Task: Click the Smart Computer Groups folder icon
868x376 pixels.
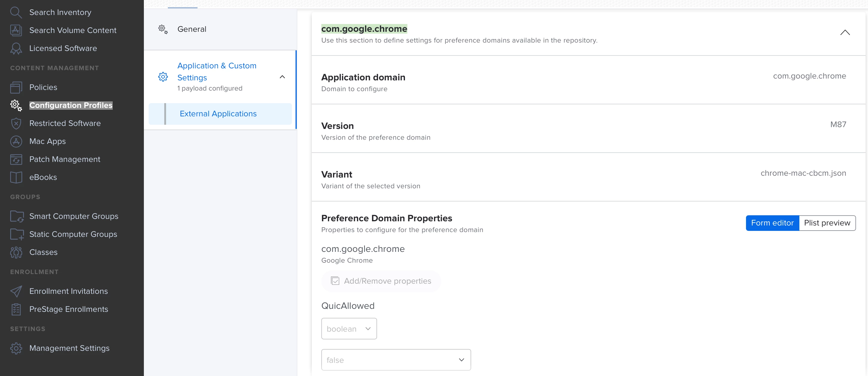Action: [x=16, y=216]
